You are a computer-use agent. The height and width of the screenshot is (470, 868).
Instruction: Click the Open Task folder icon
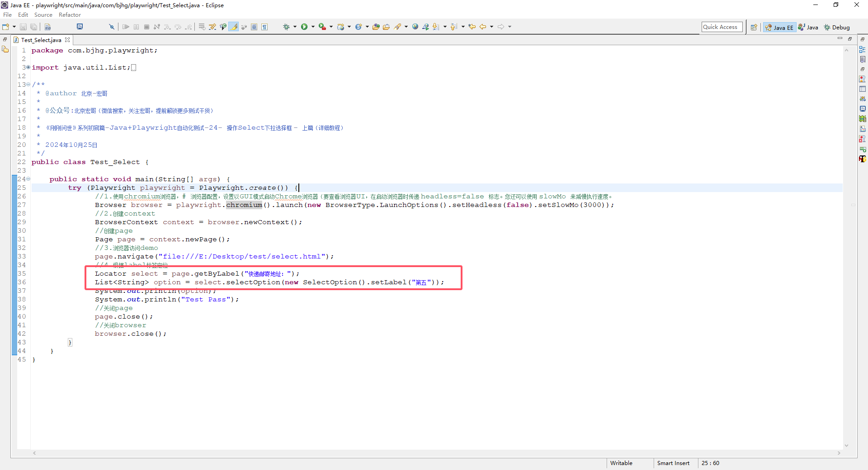(386, 27)
